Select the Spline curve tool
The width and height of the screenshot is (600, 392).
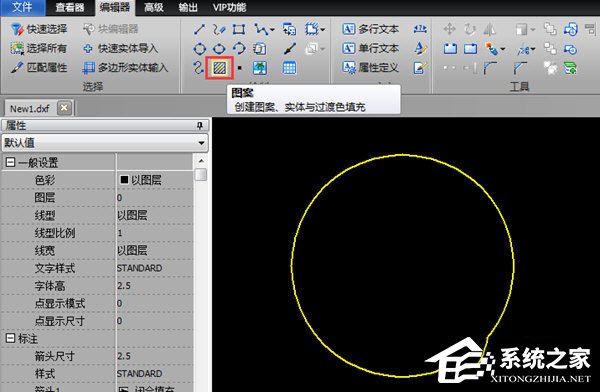199,68
